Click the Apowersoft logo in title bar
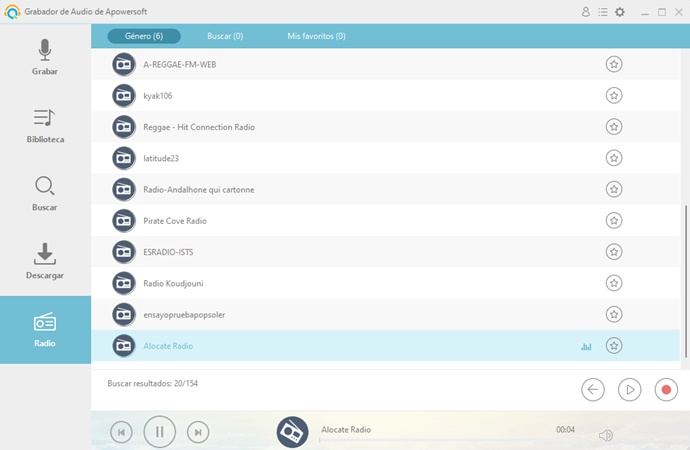 pyautogui.click(x=12, y=12)
